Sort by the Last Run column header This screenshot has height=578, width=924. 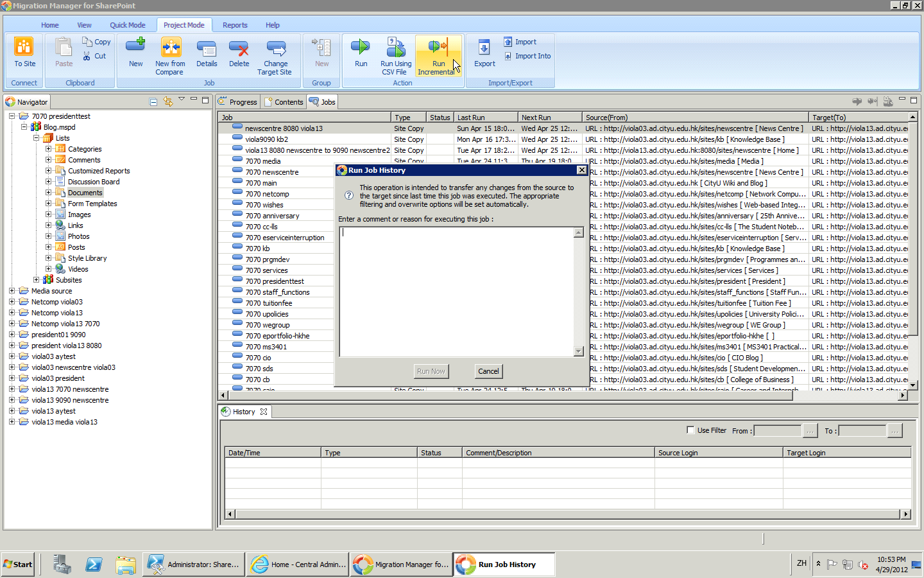(486, 118)
